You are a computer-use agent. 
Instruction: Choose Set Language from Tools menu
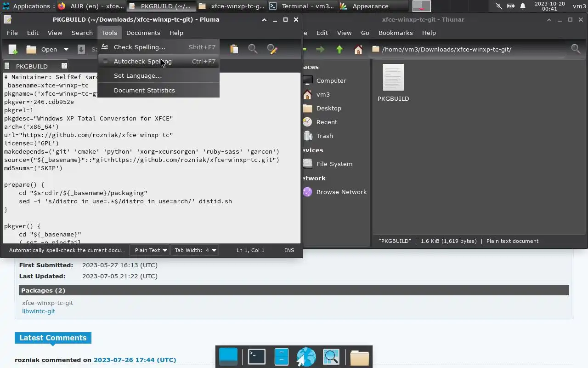coord(158,75)
